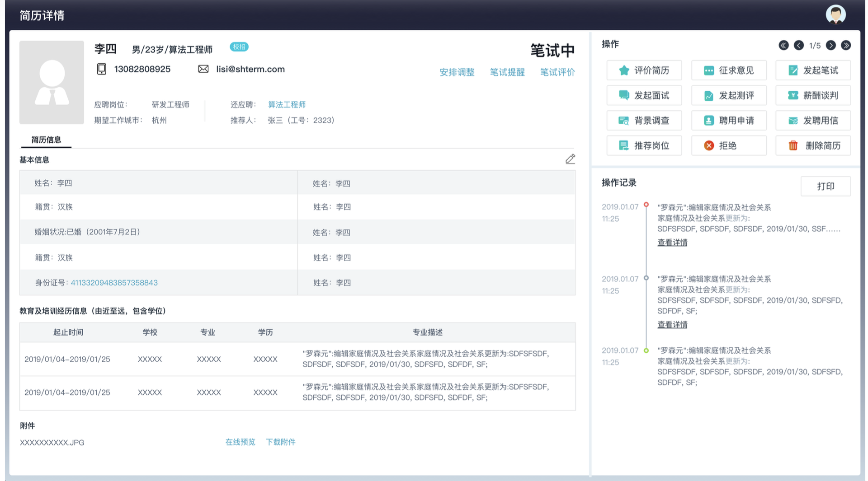Click the 发起测评 button

pyautogui.click(x=729, y=95)
